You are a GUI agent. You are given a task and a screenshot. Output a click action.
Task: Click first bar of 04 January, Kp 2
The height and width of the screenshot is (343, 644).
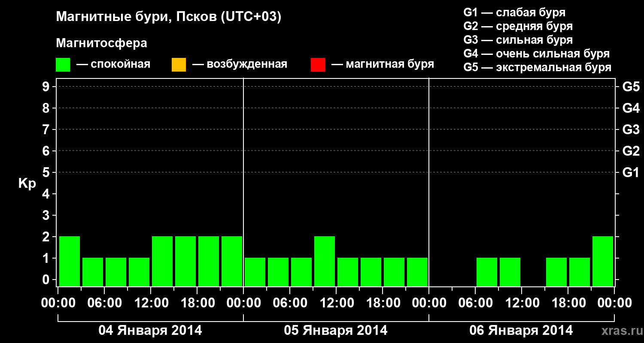tap(70, 261)
